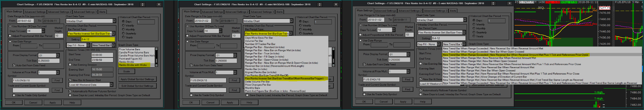Switch to Alerts tab in the left window
Image resolution: width=644 pixels, height=110 pixels.
[102, 12]
